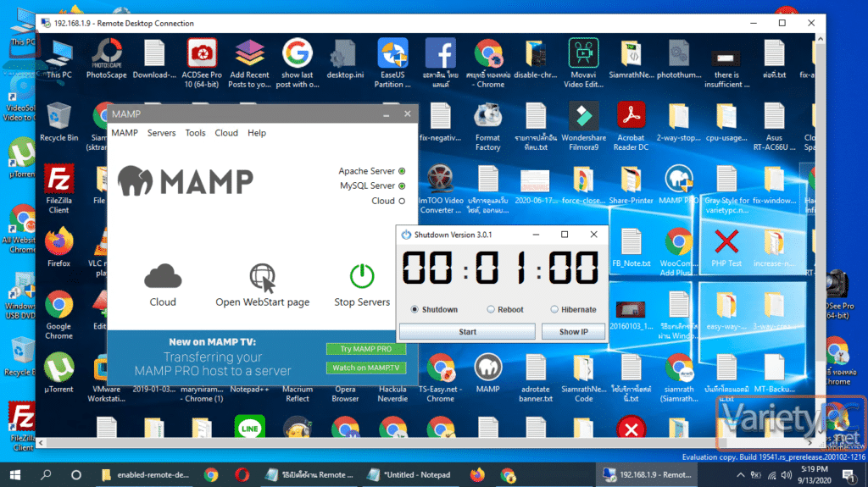Open the Share-Printer folder
The width and height of the screenshot is (868, 487).
(631, 185)
